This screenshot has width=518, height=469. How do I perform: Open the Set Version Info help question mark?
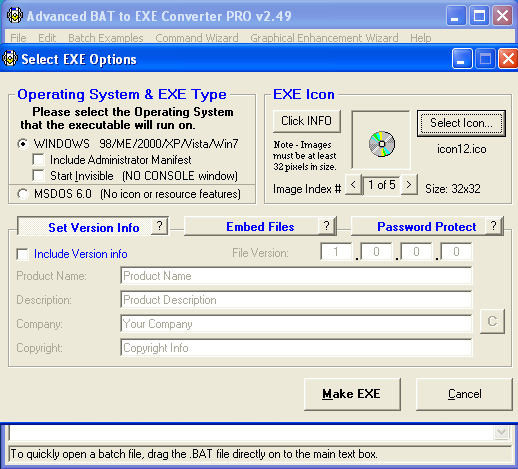[x=160, y=226]
